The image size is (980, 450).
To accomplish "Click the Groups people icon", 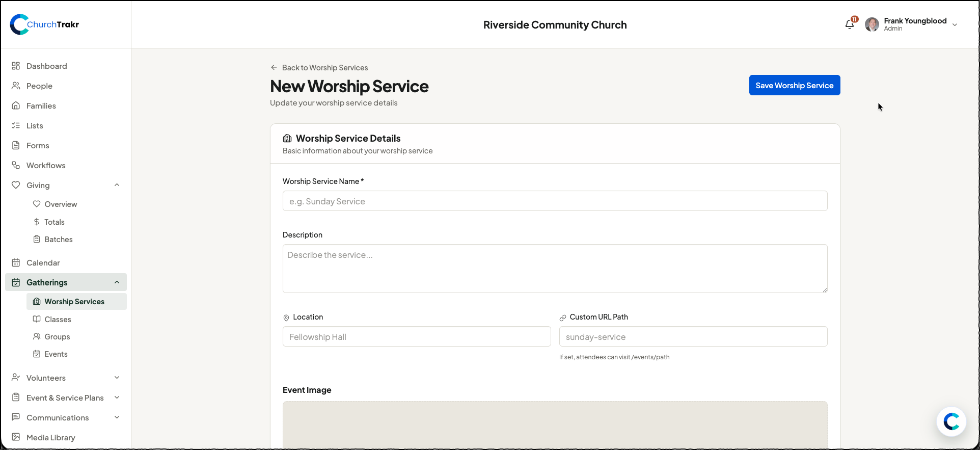I will point(37,336).
